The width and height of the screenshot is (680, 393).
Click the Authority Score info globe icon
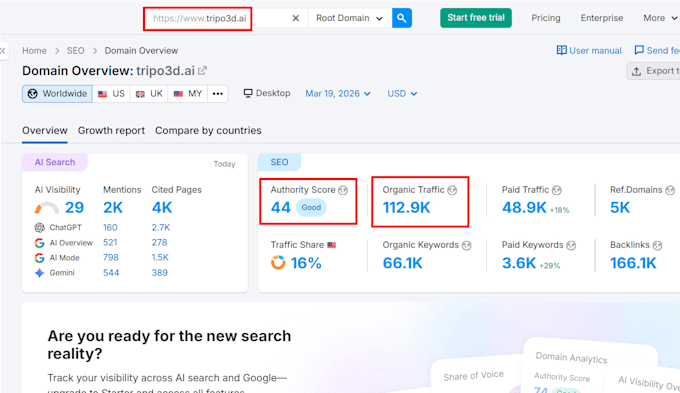[x=343, y=190]
